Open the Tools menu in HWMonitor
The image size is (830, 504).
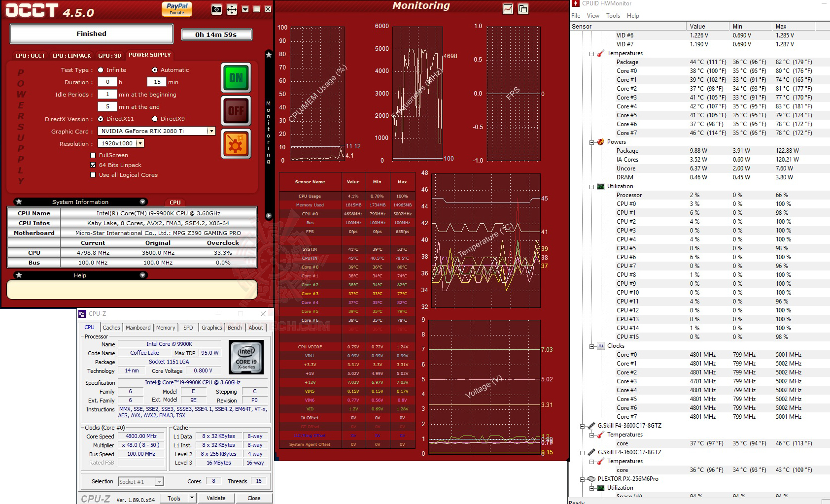[x=613, y=15]
